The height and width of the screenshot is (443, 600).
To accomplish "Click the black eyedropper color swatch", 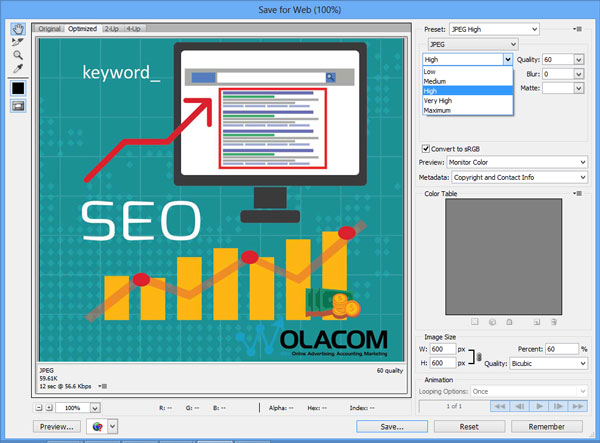I will click(18, 88).
